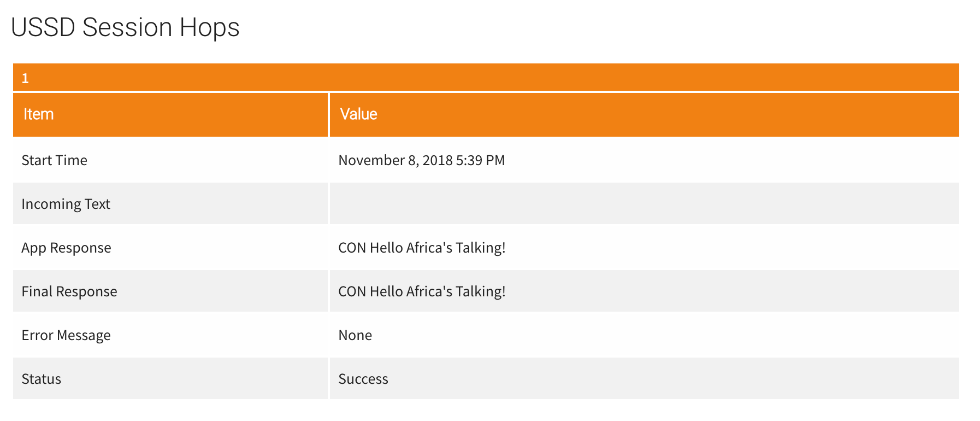
Task: Select the hop number 1 header bar
Action: pos(486,78)
